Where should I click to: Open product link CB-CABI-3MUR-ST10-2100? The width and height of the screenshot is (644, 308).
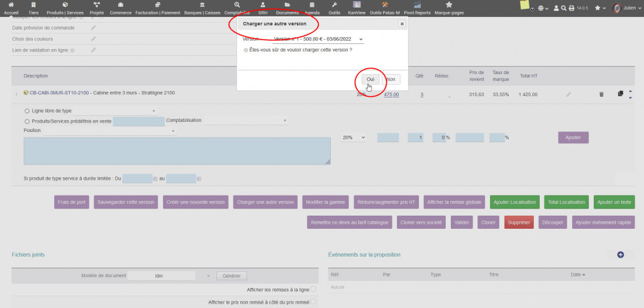59,93
